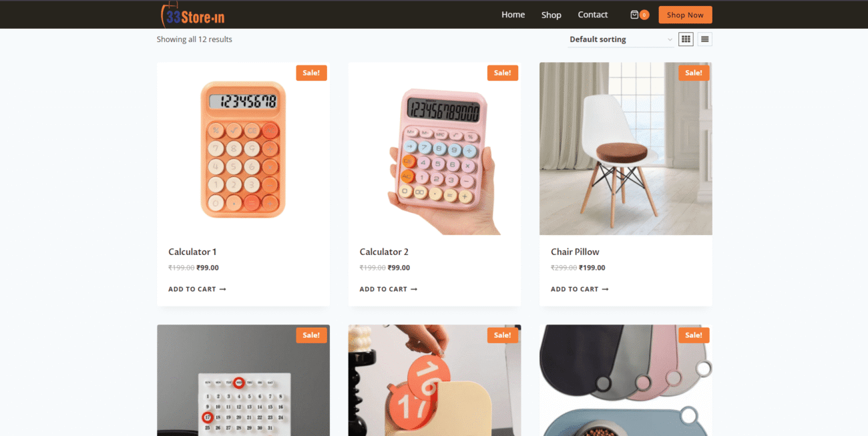Switch to list view layout

(x=704, y=39)
